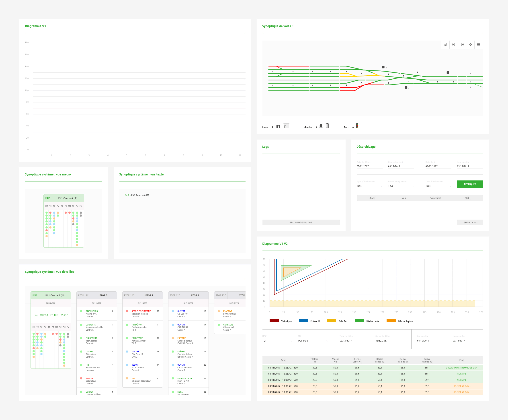The width and height of the screenshot is (508, 420).
Task: Select the ETHER-1 link tab
Action: [44, 315]
